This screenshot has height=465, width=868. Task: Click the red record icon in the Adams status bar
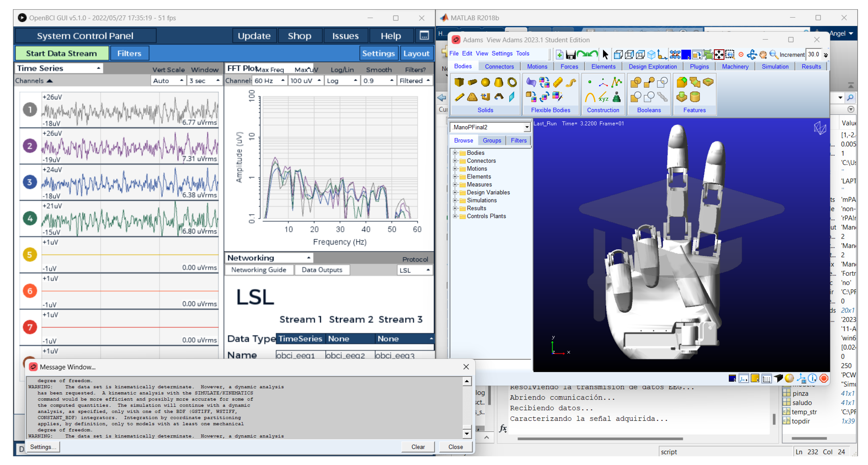pos(824,378)
